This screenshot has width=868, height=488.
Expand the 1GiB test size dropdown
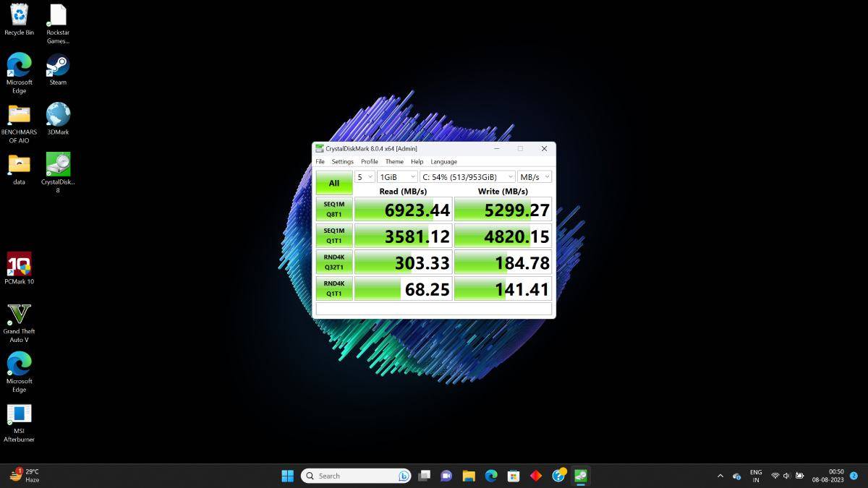398,177
